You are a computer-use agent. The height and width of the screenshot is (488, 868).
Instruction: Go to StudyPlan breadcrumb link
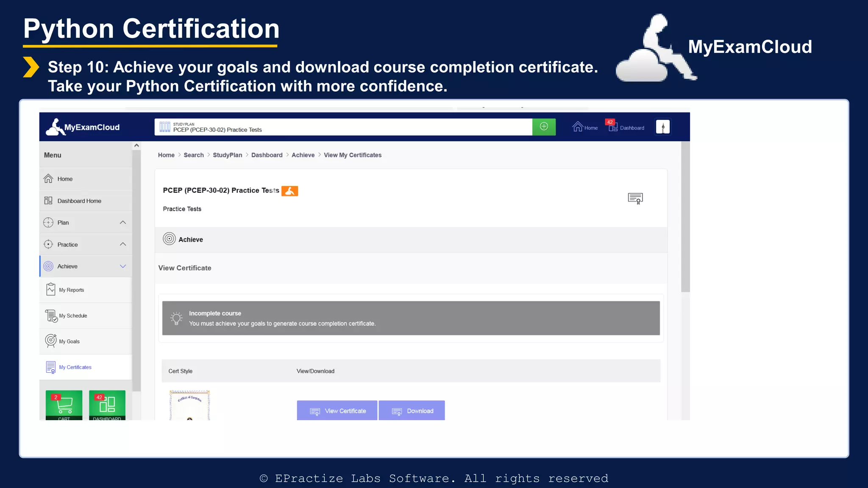coord(227,155)
